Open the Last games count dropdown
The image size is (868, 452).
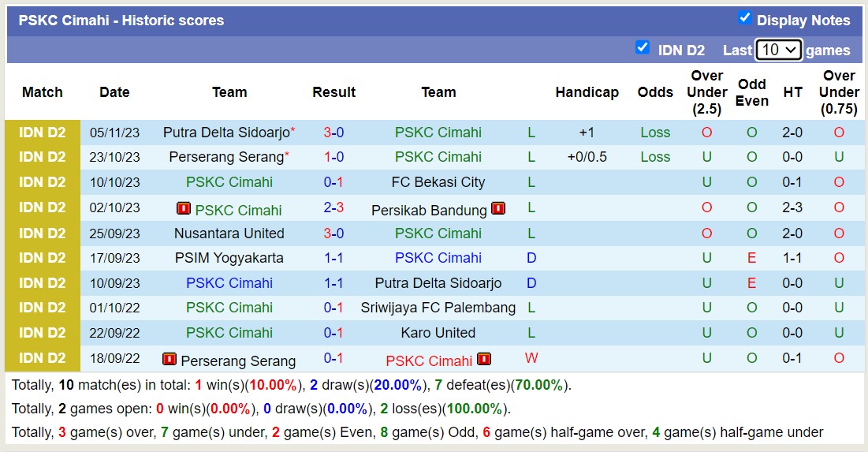778,50
